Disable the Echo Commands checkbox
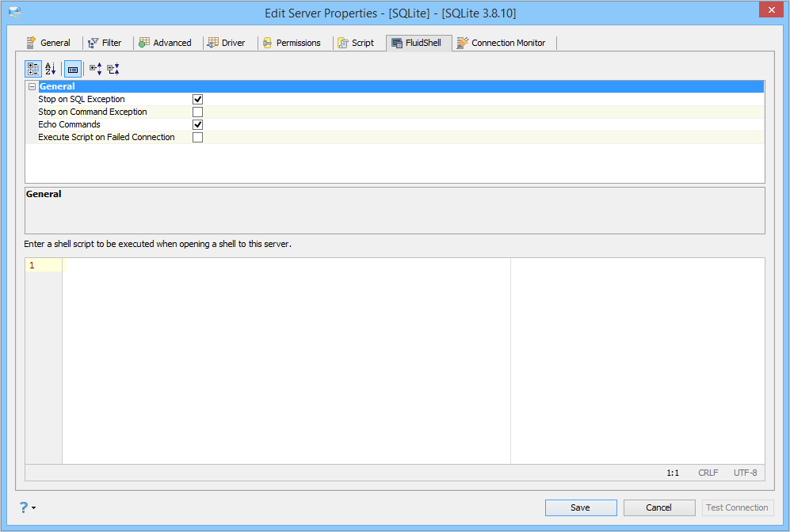Image resolution: width=790 pixels, height=532 pixels. click(197, 124)
